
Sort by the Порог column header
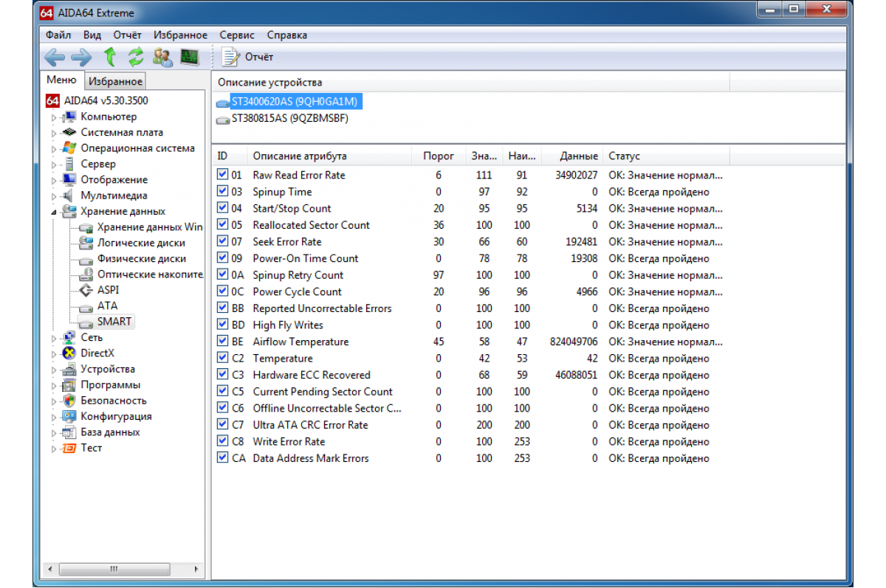(439, 156)
